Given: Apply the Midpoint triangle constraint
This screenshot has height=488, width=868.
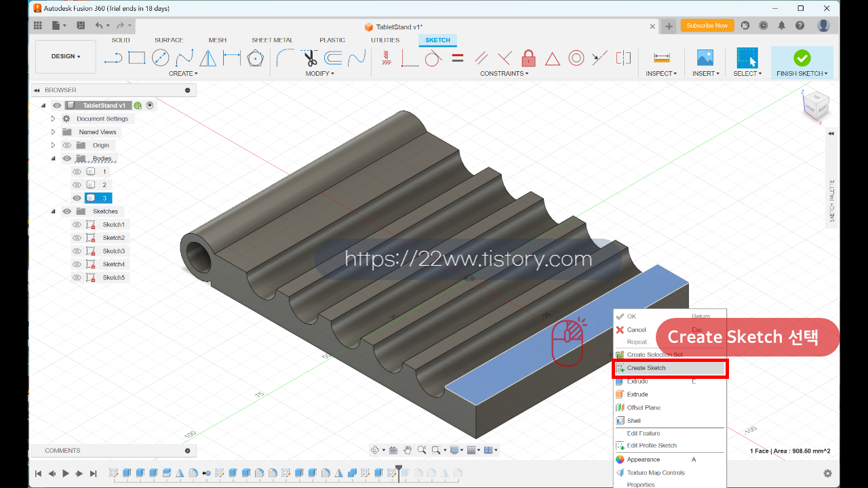Looking at the screenshot, I should (553, 59).
